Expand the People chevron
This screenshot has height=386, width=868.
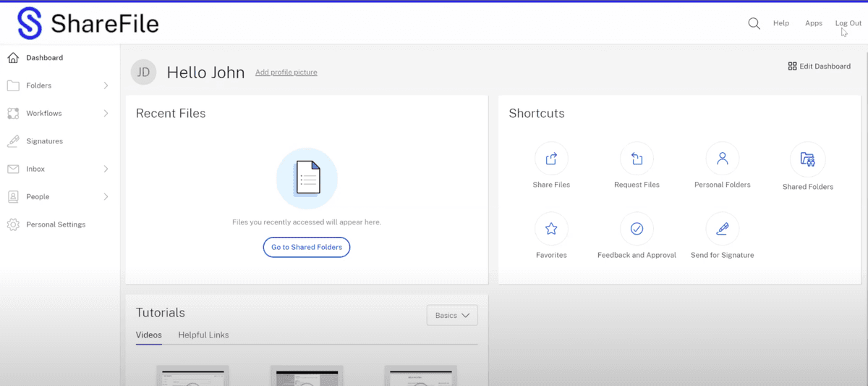[106, 196]
